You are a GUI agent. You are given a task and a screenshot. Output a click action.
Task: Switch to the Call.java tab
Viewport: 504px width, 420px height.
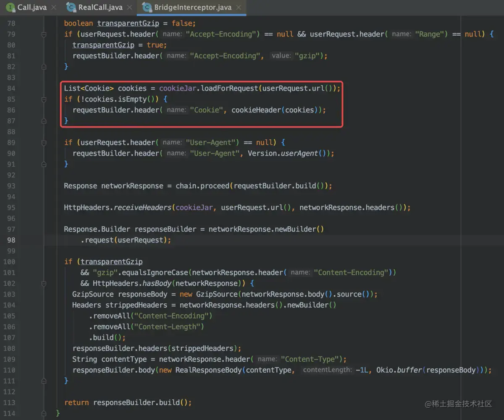[x=33, y=8]
